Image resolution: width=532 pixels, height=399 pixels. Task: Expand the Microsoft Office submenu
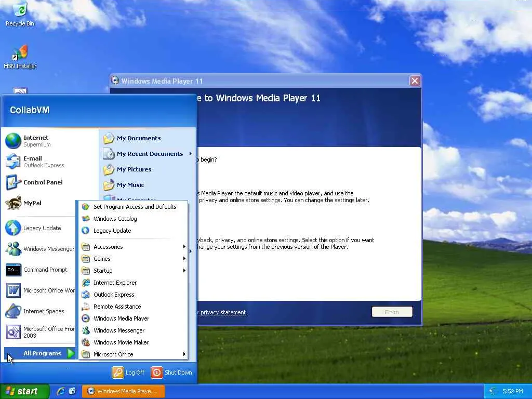pyautogui.click(x=133, y=354)
